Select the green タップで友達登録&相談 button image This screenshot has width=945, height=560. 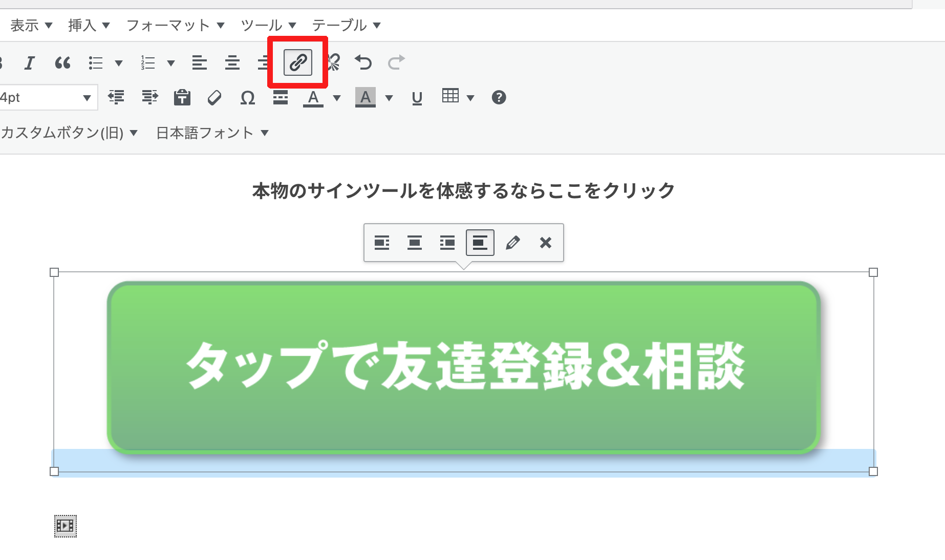click(464, 368)
